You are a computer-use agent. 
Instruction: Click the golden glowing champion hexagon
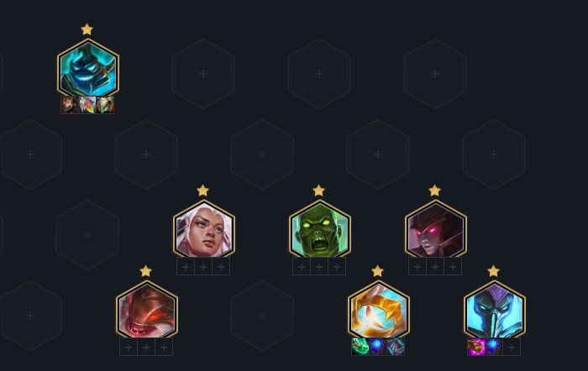pyautogui.click(x=378, y=311)
